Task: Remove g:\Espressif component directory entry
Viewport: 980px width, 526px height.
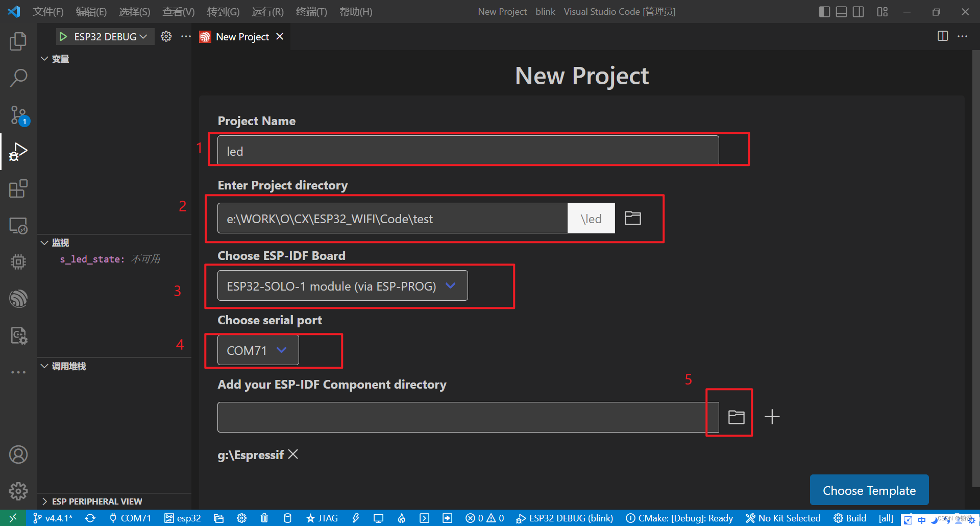Action: click(293, 454)
